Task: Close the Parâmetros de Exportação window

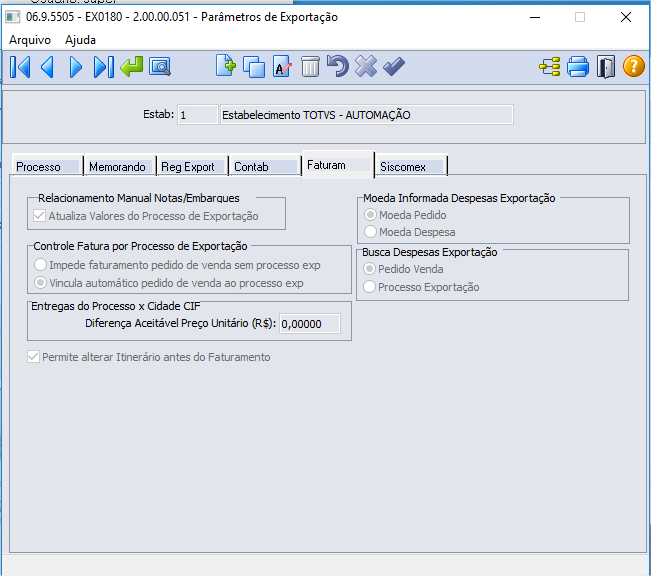Action: point(626,17)
